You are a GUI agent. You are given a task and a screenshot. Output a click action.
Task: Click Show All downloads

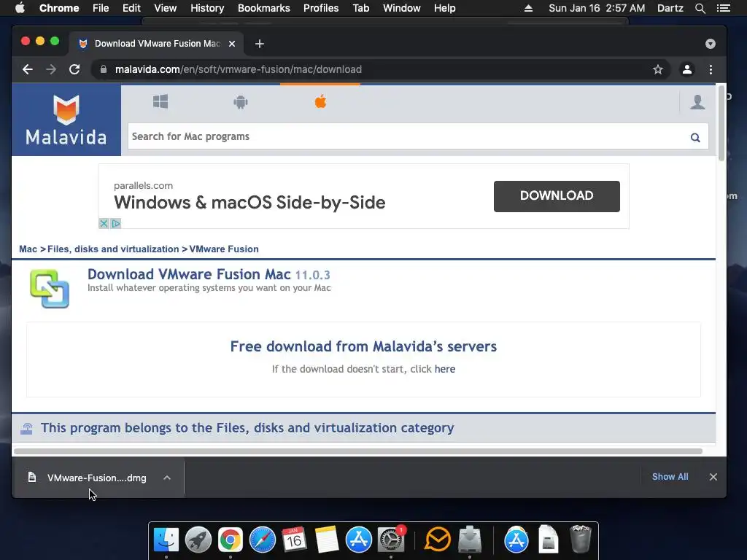click(670, 477)
